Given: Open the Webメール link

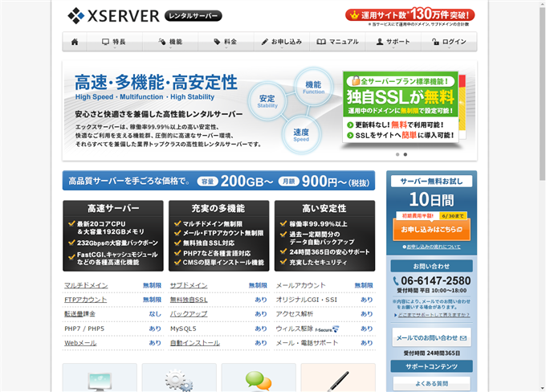Looking at the screenshot, I should (x=80, y=343).
